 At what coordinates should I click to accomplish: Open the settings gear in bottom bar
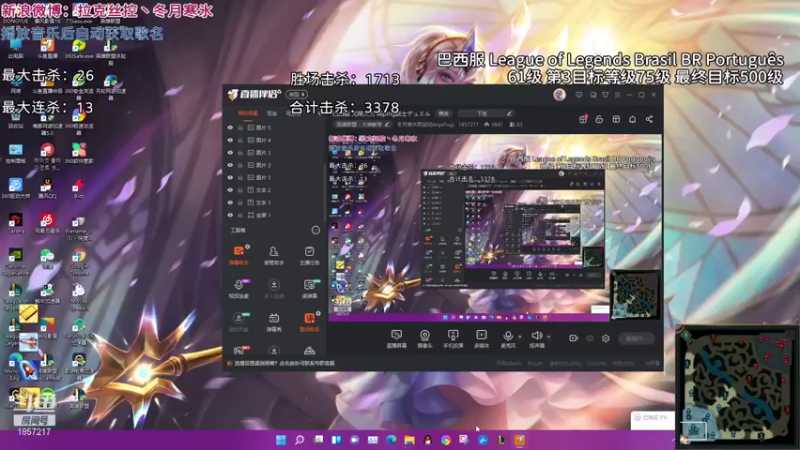606,338
